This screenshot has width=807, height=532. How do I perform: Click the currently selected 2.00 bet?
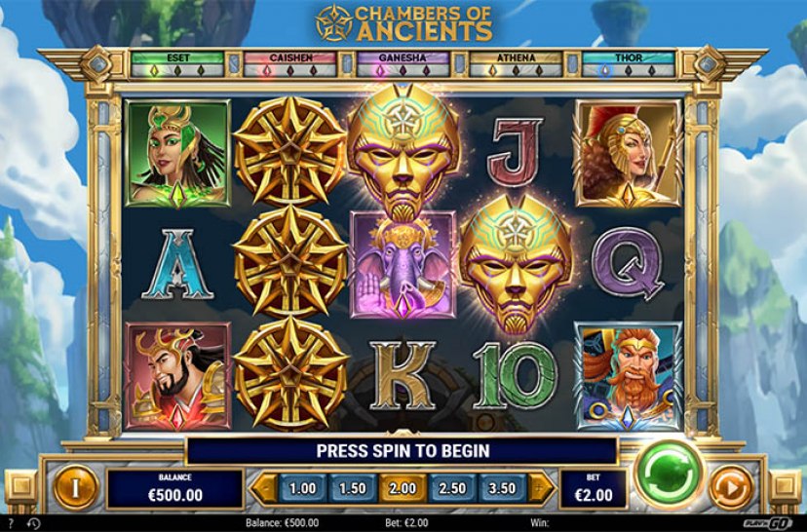click(403, 488)
